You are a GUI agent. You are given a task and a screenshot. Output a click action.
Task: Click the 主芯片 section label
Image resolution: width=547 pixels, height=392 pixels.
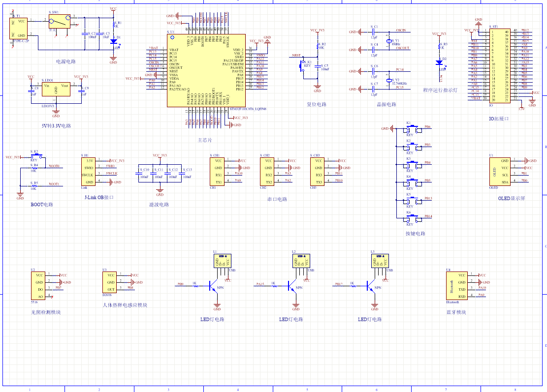[205, 140]
